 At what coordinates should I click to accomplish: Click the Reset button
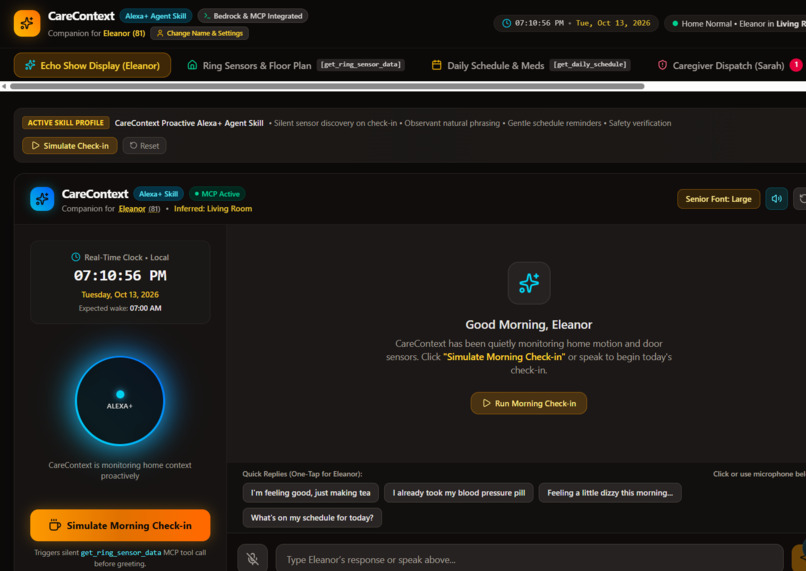144,145
